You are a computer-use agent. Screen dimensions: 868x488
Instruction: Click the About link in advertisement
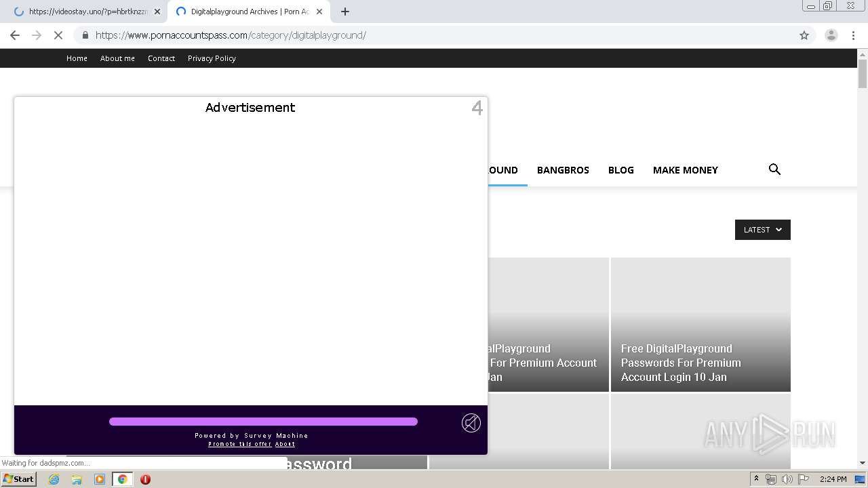coord(285,444)
